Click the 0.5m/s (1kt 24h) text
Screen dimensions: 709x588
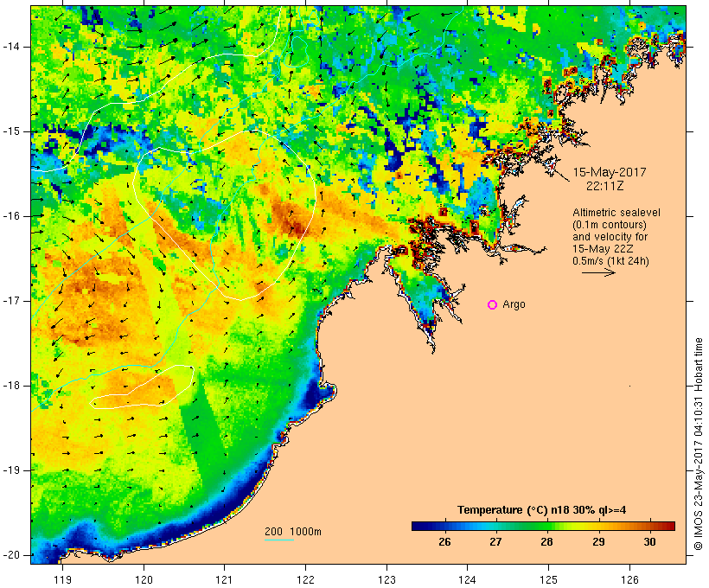point(610,261)
